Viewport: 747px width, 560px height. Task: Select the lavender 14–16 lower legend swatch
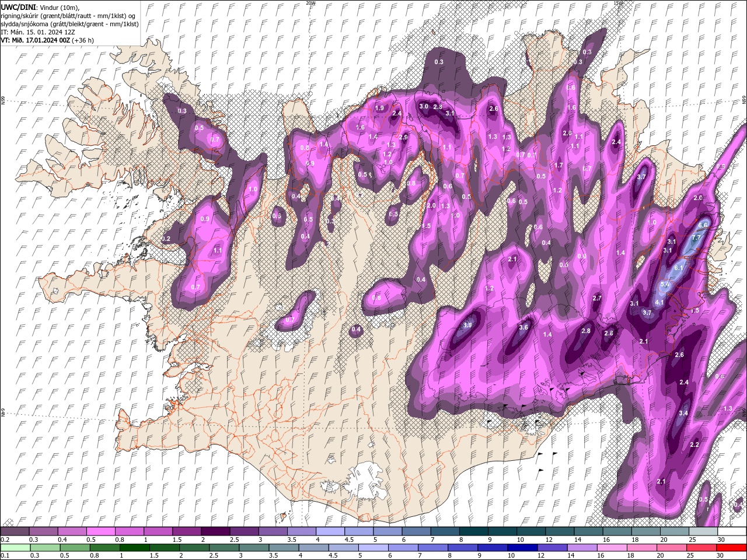pyautogui.click(x=582, y=547)
